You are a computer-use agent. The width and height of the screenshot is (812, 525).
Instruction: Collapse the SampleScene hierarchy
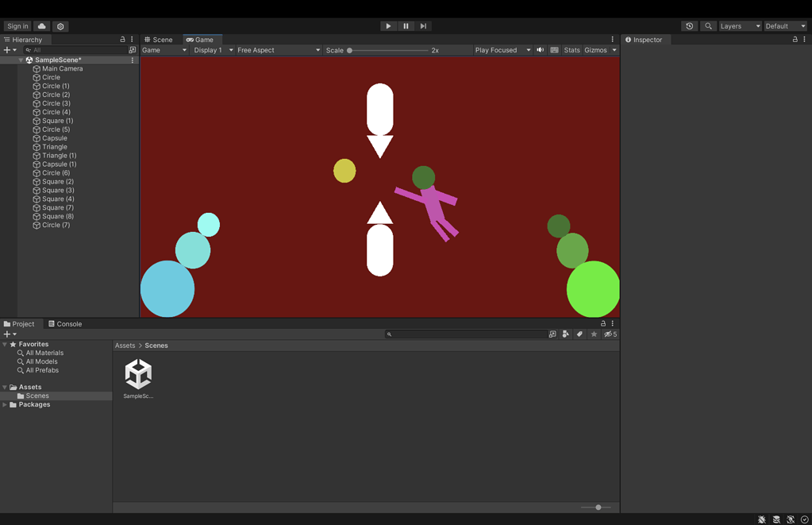pos(21,60)
